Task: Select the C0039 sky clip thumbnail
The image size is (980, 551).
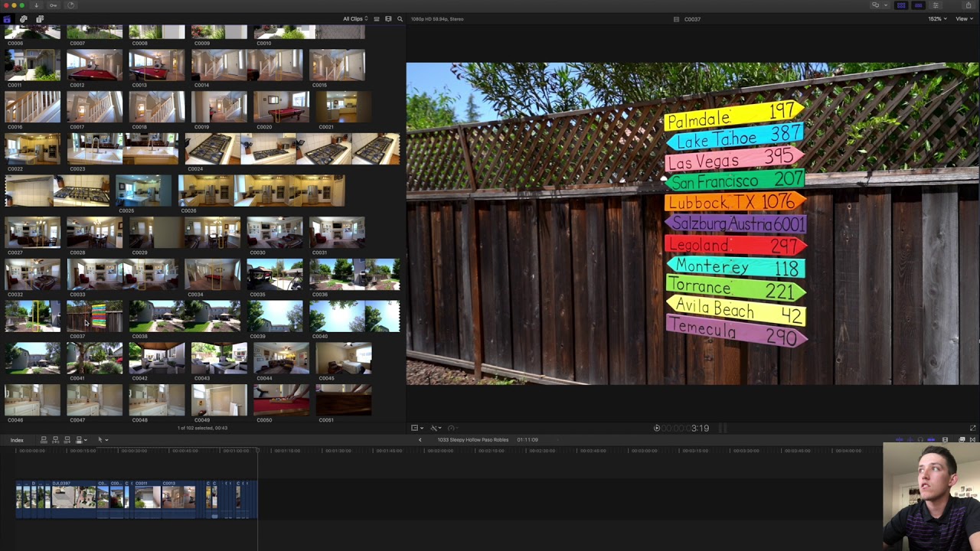Action: pos(274,316)
